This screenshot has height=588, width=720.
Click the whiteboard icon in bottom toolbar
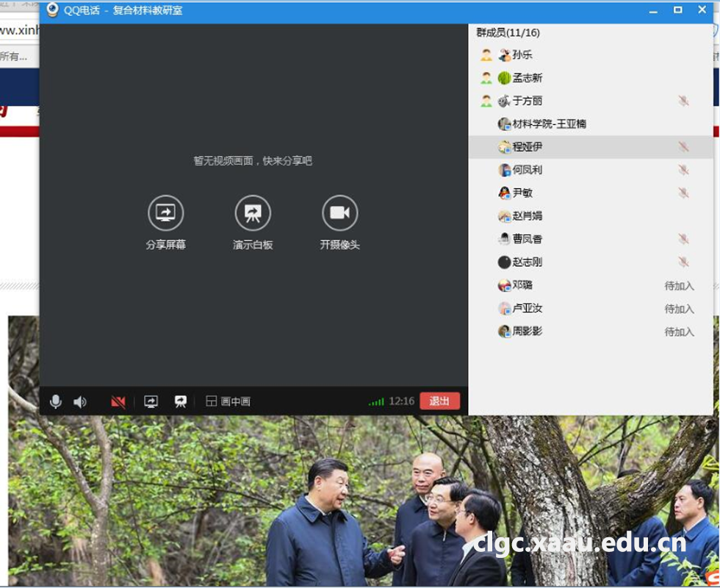pyautogui.click(x=180, y=401)
